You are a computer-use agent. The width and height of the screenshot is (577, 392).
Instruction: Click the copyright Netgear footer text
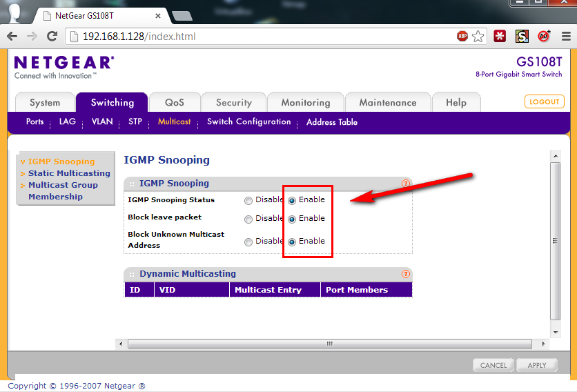click(x=77, y=386)
